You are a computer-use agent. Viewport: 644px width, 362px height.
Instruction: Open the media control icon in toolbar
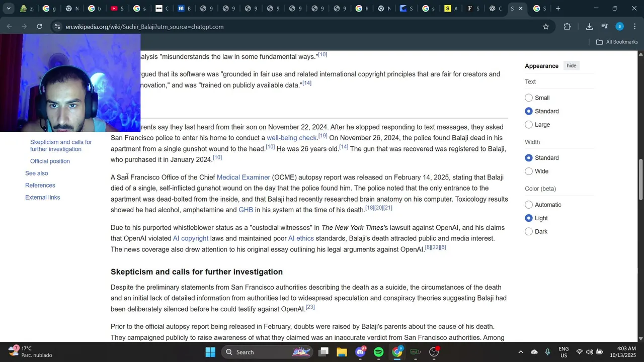click(605, 27)
